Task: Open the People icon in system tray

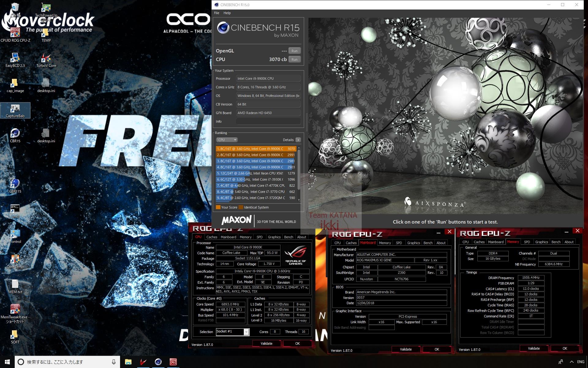Action: (x=561, y=362)
